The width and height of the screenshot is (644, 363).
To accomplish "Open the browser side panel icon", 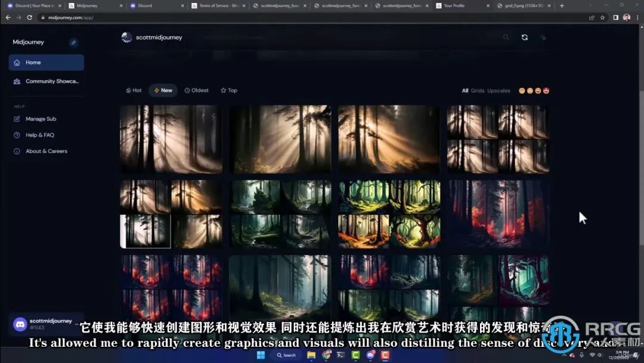I will tap(615, 18).
